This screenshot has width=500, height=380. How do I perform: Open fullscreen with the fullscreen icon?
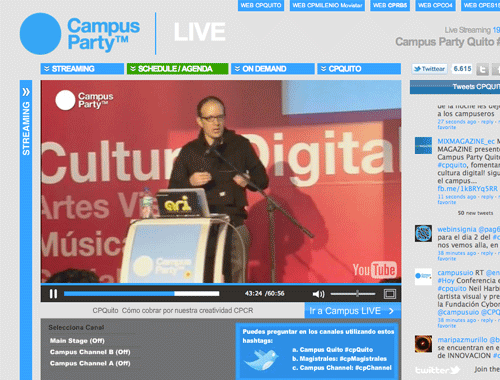click(x=390, y=294)
